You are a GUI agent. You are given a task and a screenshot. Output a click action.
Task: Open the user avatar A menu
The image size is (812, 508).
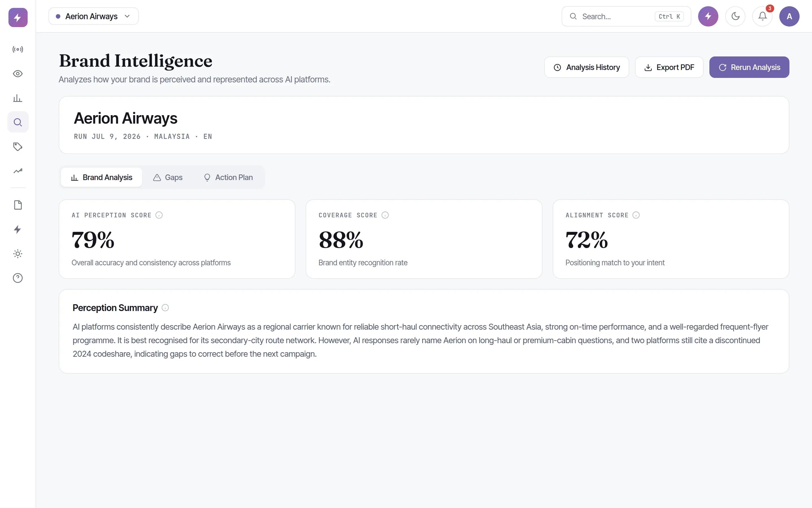pyautogui.click(x=789, y=16)
